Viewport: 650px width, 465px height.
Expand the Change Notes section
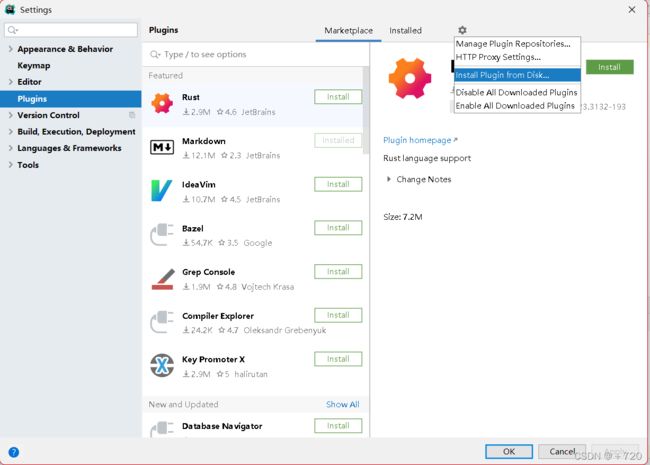(x=388, y=179)
